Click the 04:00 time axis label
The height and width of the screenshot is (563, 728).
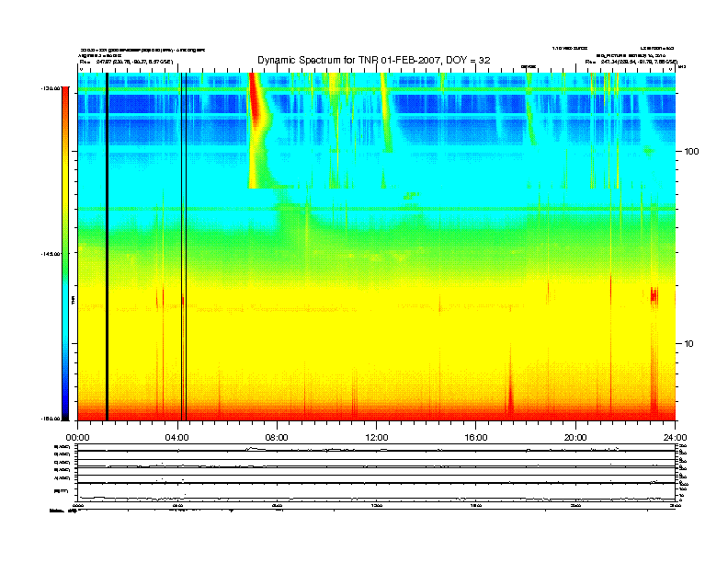point(177,438)
